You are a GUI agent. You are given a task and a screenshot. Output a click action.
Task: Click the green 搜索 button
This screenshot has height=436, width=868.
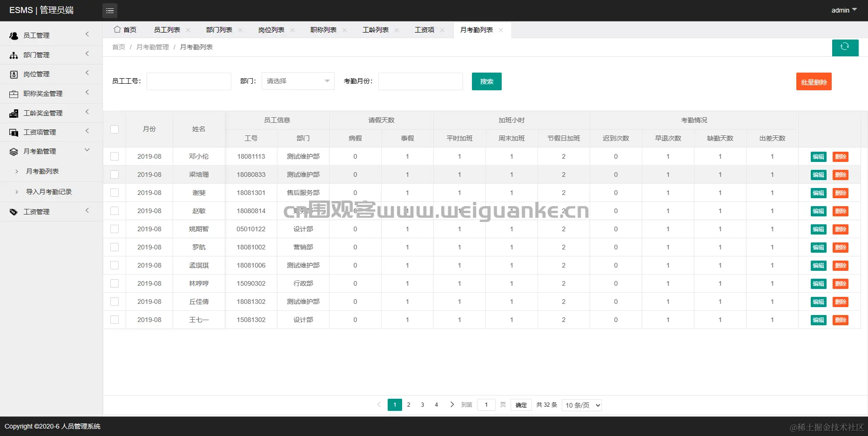(x=487, y=81)
